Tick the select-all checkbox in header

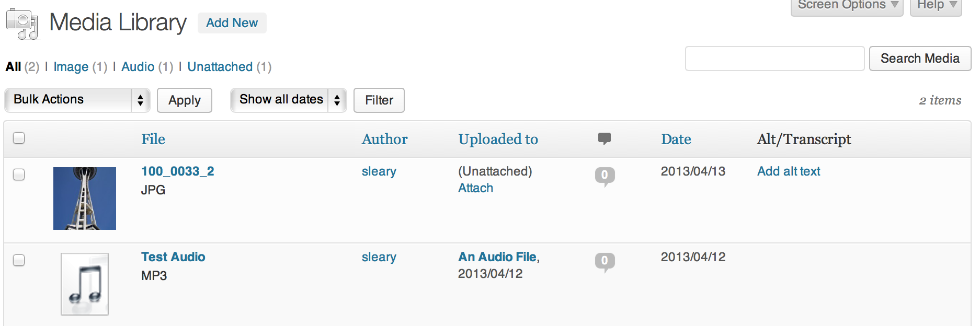[x=19, y=138]
